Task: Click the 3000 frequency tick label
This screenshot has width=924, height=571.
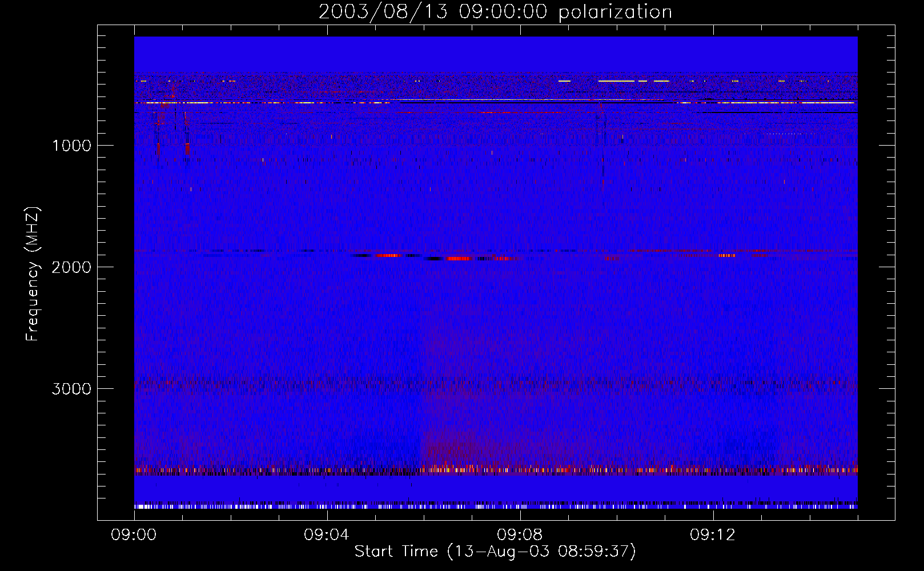Action: pos(71,389)
